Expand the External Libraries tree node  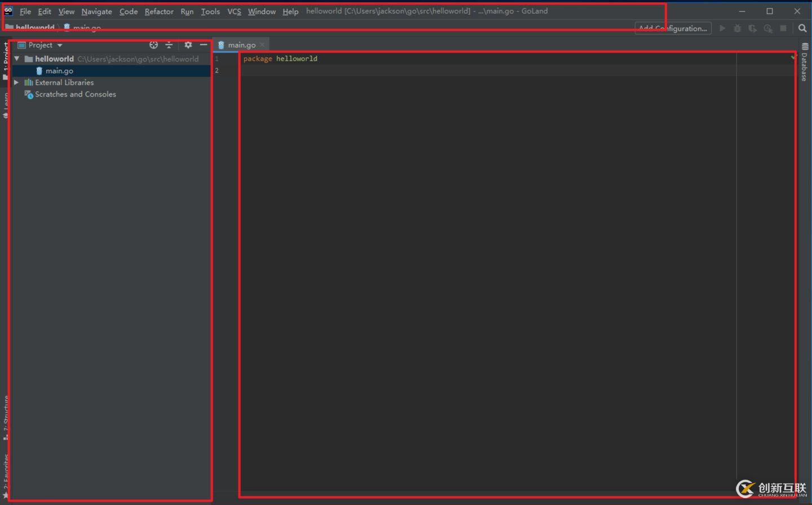pos(17,82)
